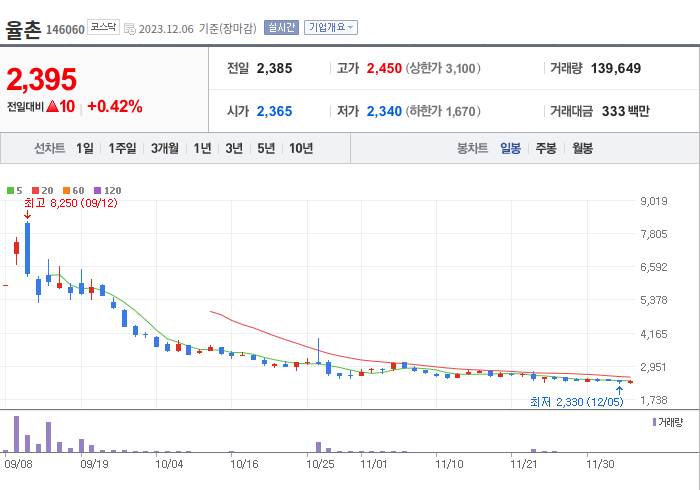This screenshot has height=490, width=700.
Task: Click the +0.42% change value
Action: tap(115, 106)
